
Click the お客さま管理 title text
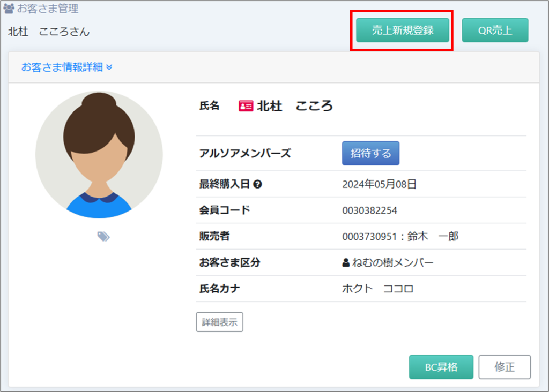(x=48, y=9)
